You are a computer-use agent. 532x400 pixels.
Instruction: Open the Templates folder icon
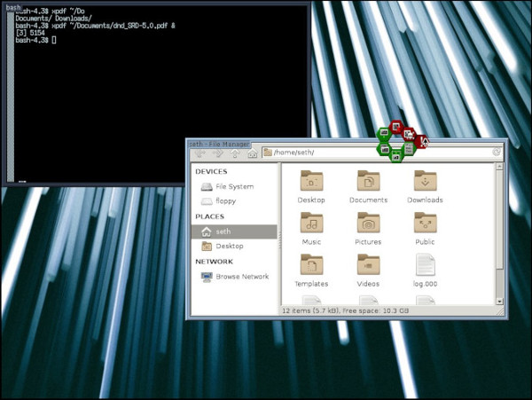[311, 265]
